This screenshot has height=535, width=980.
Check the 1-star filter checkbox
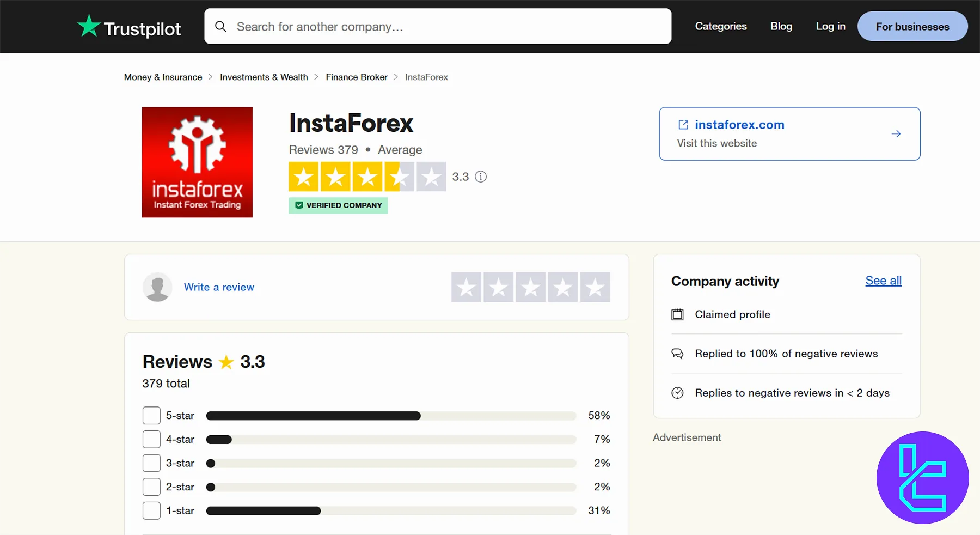151,510
